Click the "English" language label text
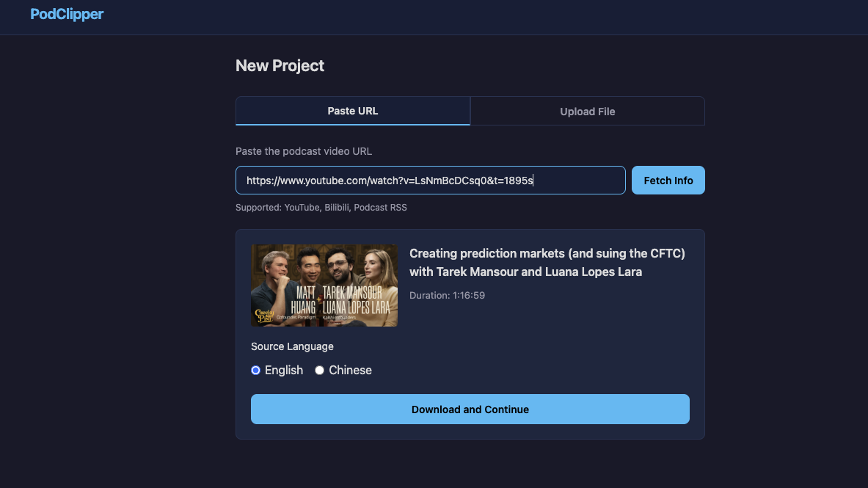The width and height of the screenshot is (868, 488). click(x=284, y=371)
